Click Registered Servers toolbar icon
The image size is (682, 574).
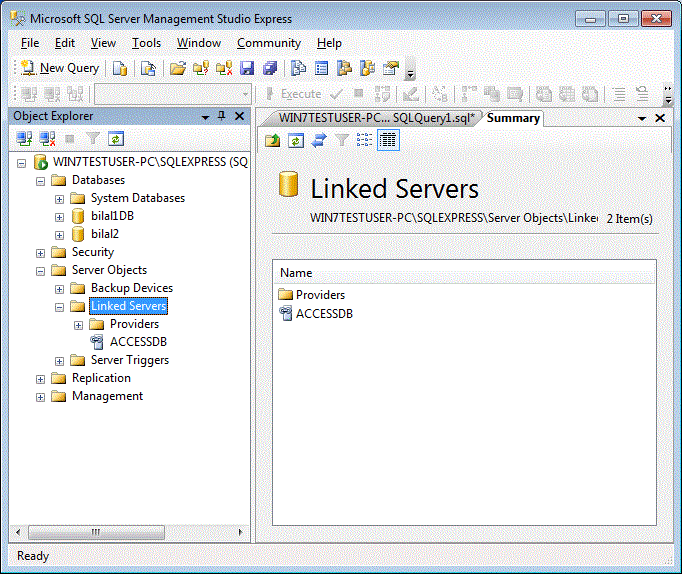coord(298,68)
